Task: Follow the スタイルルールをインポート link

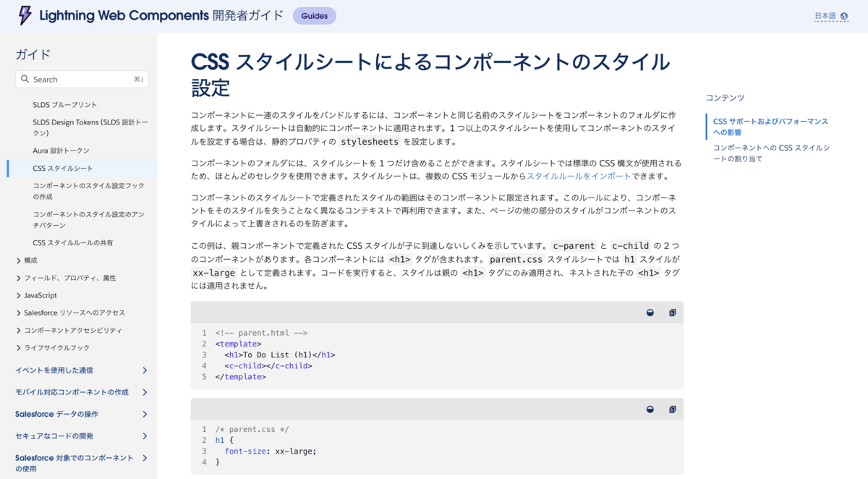Action: 579,177
